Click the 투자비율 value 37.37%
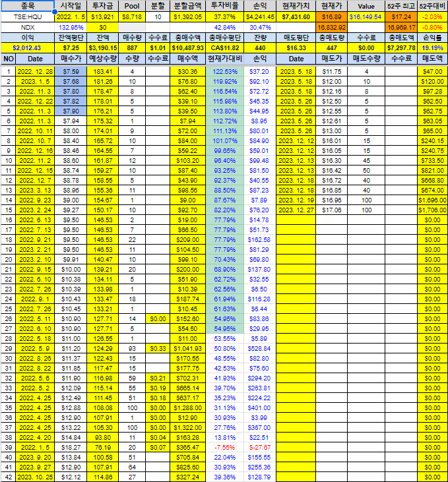Screen dimensions: 448x482 (x=224, y=17)
